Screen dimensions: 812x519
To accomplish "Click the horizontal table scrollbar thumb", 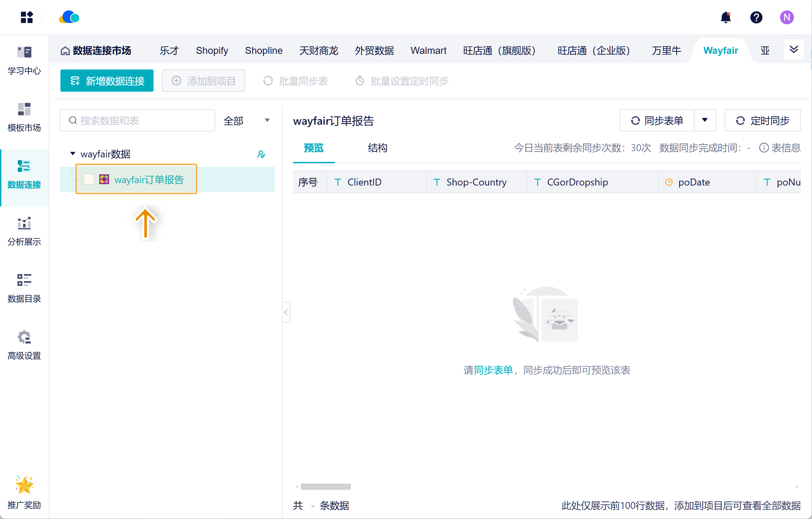I will 325,487.
